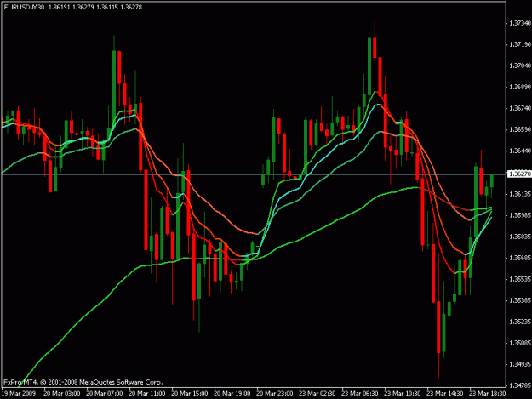Click the 23 Mar 10:30 time label
Screen dimensions: 532x399
(x=403, y=394)
